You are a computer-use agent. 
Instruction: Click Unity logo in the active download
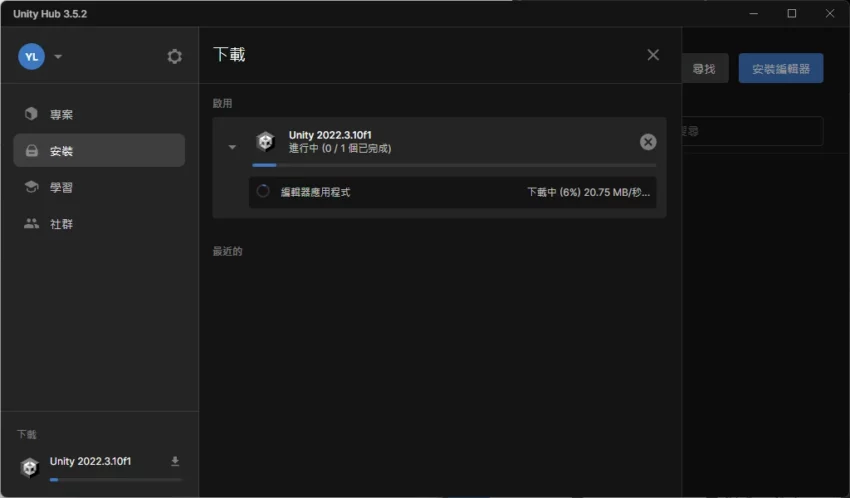coord(265,142)
